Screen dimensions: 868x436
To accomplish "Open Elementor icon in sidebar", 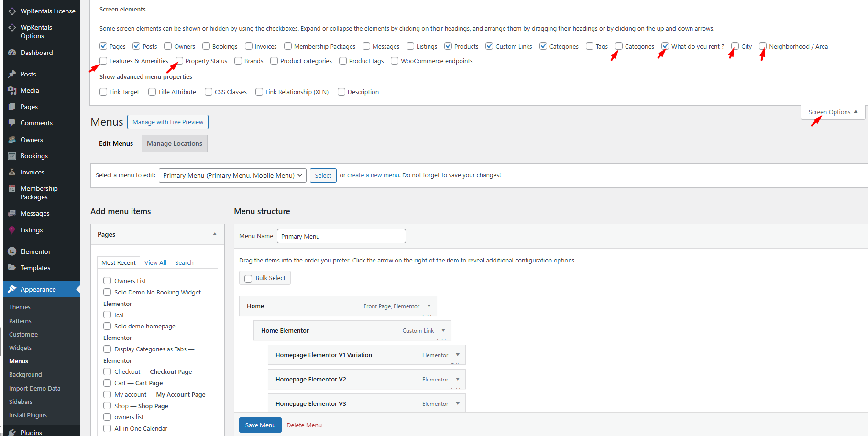I will coord(12,251).
